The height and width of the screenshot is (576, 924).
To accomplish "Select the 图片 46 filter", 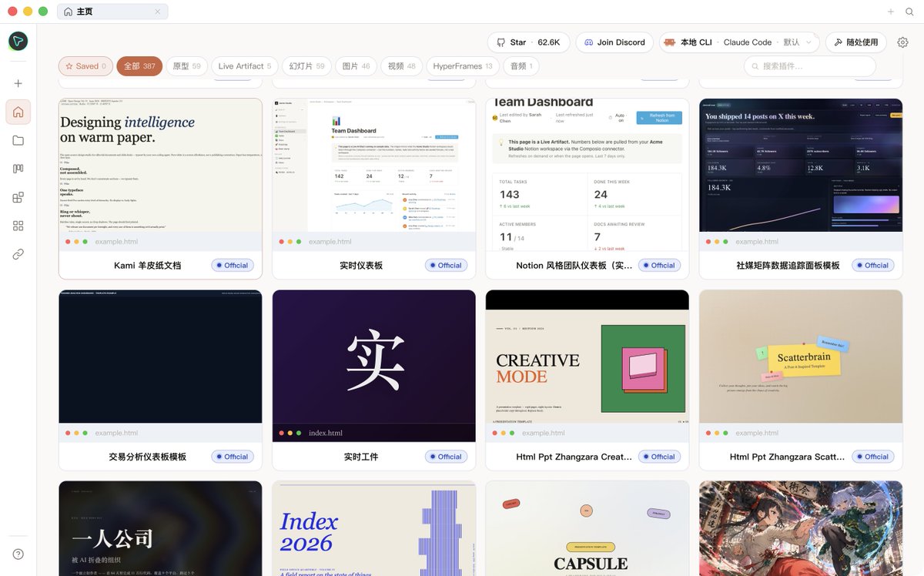I will (x=356, y=66).
